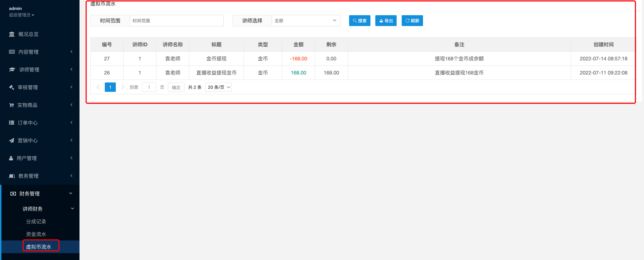This screenshot has width=644, height=260.
Task: Click the 提现168个金币成余额 remark cell
Action: [459, 59]
